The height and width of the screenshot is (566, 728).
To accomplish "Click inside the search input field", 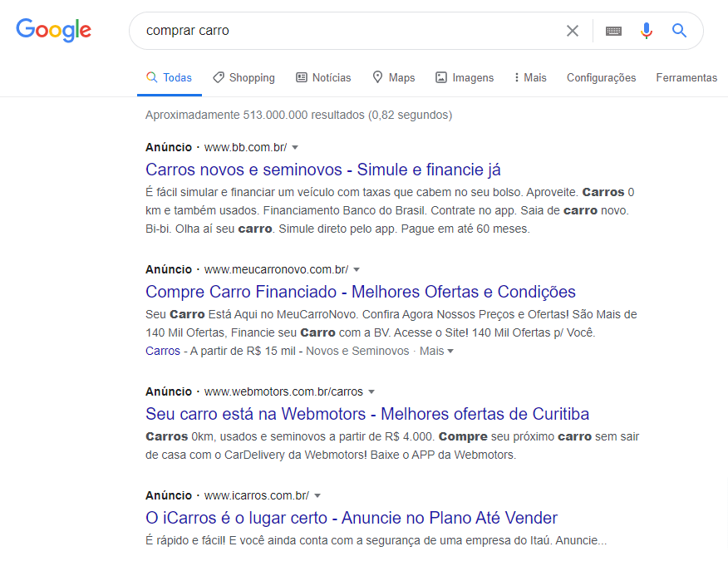I will (x=332, y=30).
